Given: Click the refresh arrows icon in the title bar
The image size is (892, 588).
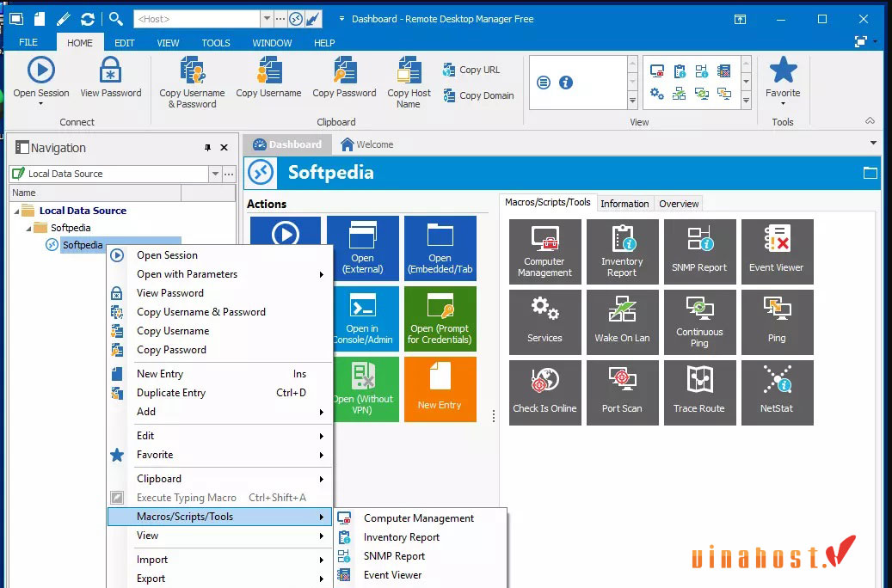Looking at the screenshot, I should point(88,19).
